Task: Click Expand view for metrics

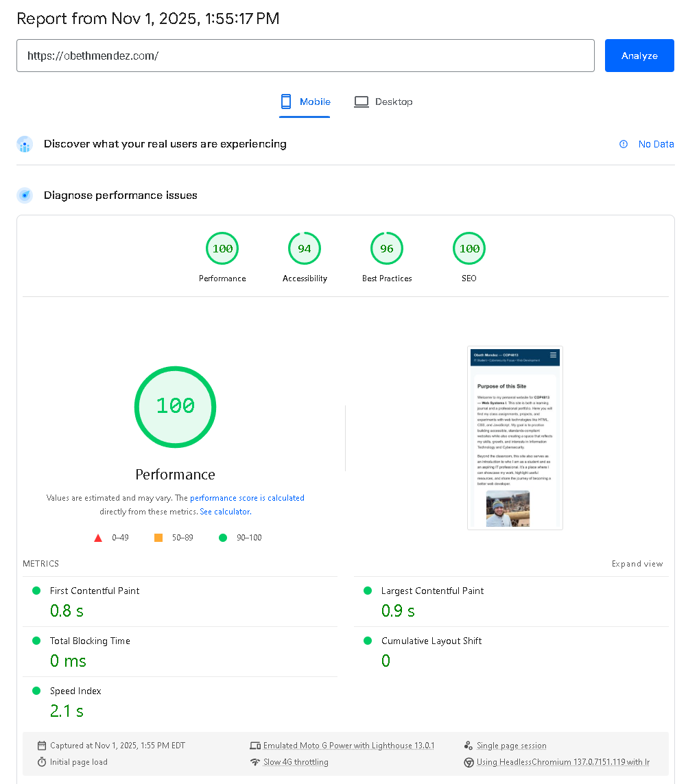Action: point(637,564)
